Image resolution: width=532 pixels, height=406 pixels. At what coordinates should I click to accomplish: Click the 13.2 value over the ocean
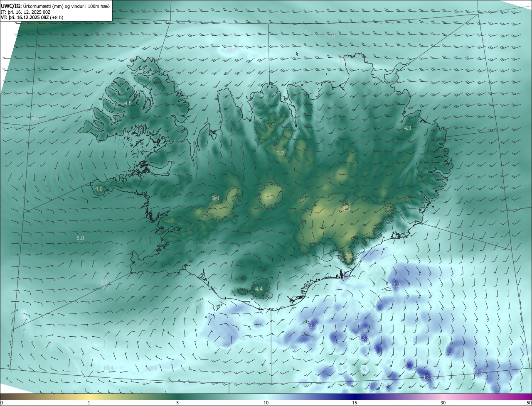click(394, 285)
